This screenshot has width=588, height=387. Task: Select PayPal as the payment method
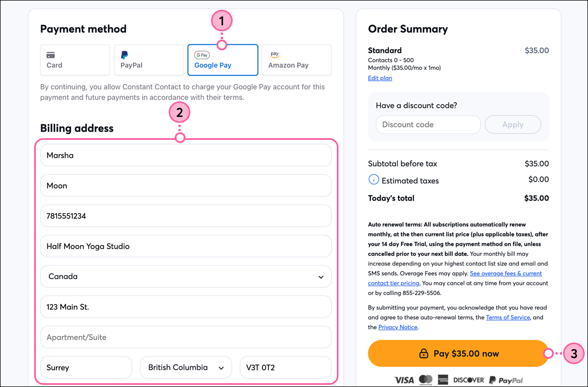coord(149,60)
